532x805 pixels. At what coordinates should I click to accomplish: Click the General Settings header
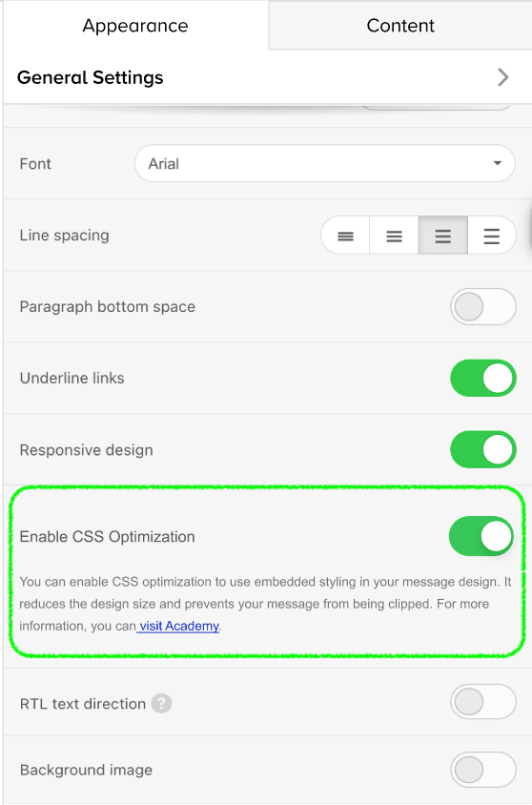(267, 77)
